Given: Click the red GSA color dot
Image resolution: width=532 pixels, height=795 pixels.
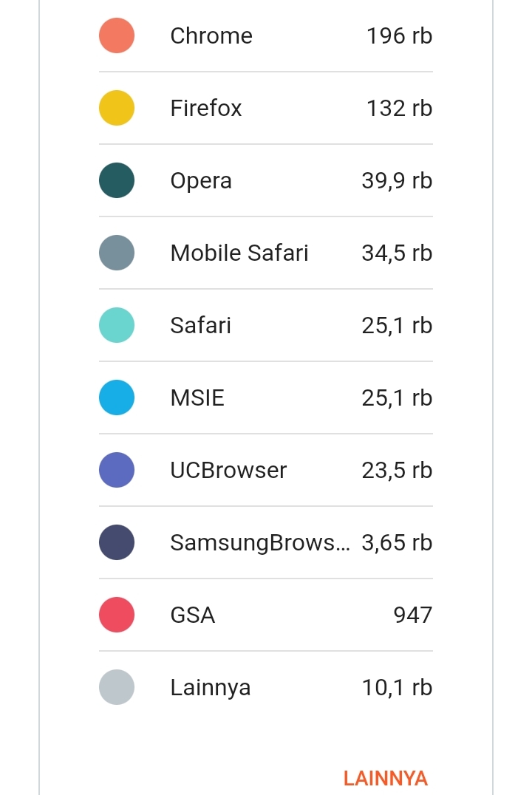Looking at the screenshot, I should click(x=117, y=615).
